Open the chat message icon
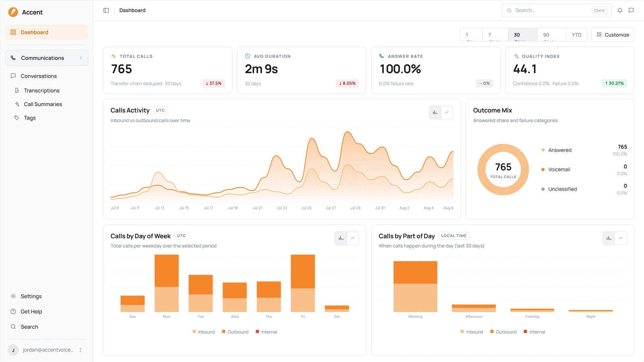The height and width of the screenshot is (362, 644). [631, 10]
